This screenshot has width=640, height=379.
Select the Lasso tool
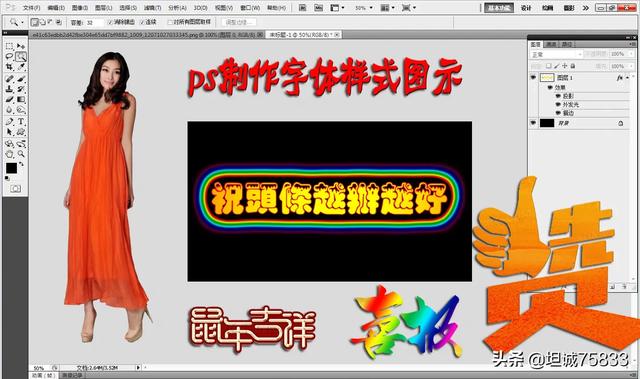coord(9,56)
